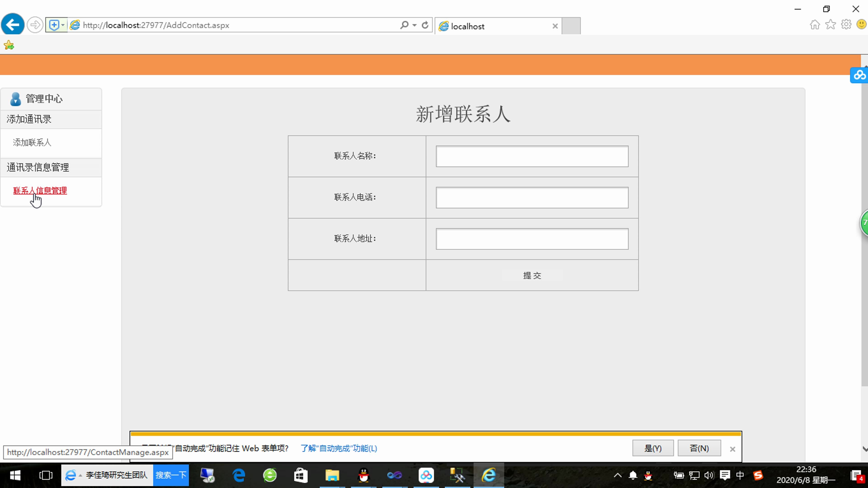This screenshot has width=868, height=488.
Task: Submit the form with 提交 button
Action: click(532, 275)
